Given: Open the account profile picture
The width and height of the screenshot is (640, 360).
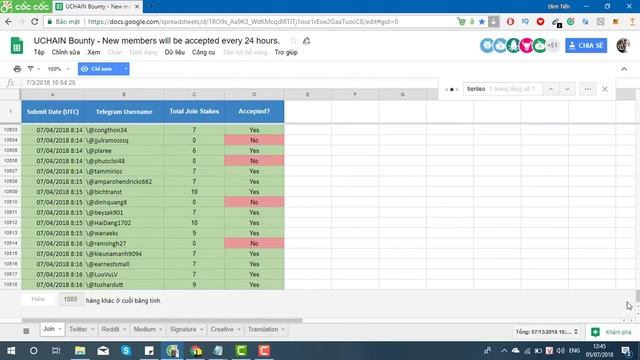Looking at the screenshot, I should point(623,45).
